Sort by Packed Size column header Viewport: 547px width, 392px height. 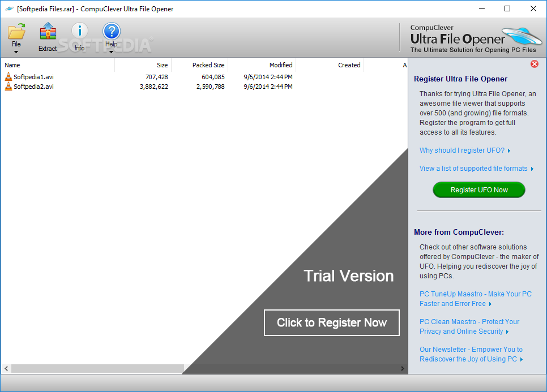(199, 65)
